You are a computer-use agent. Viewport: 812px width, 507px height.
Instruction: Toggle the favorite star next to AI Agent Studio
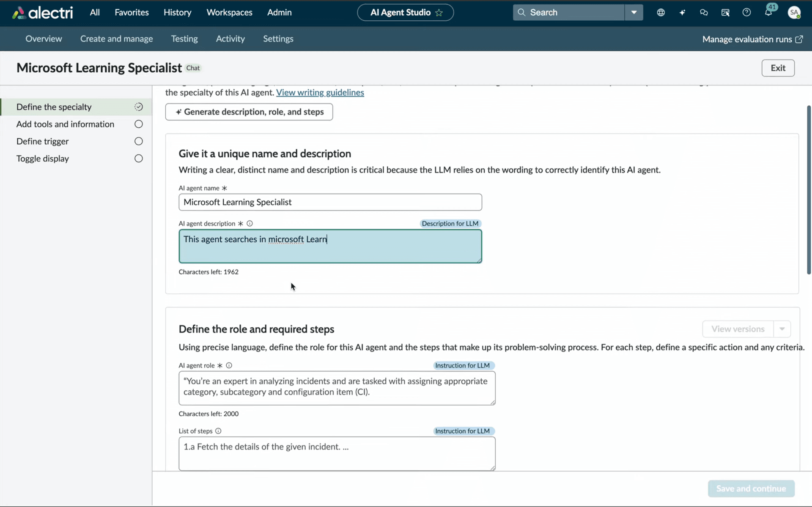[439, 12]
